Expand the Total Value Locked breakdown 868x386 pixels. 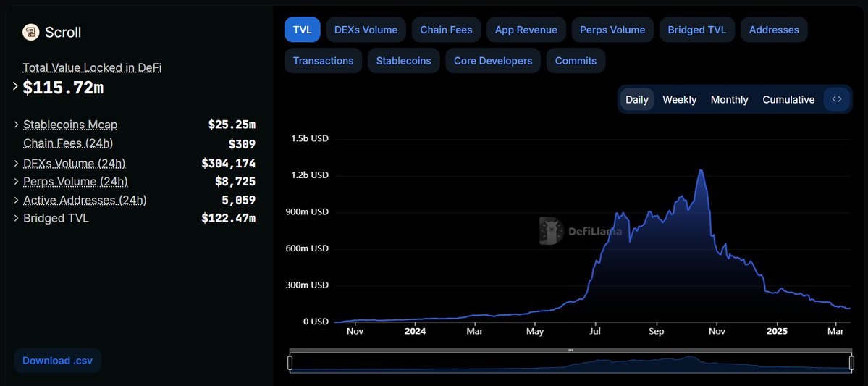tap(15, 87)
